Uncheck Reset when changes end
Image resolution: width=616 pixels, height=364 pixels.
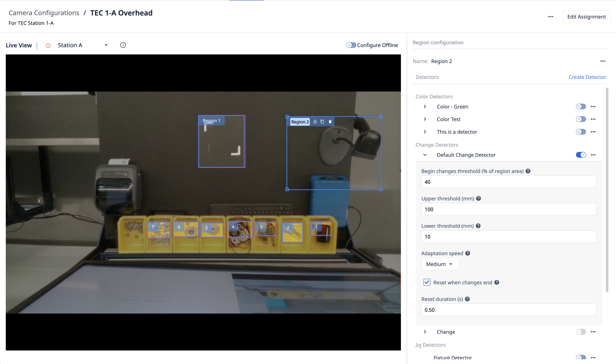point(427,282)
